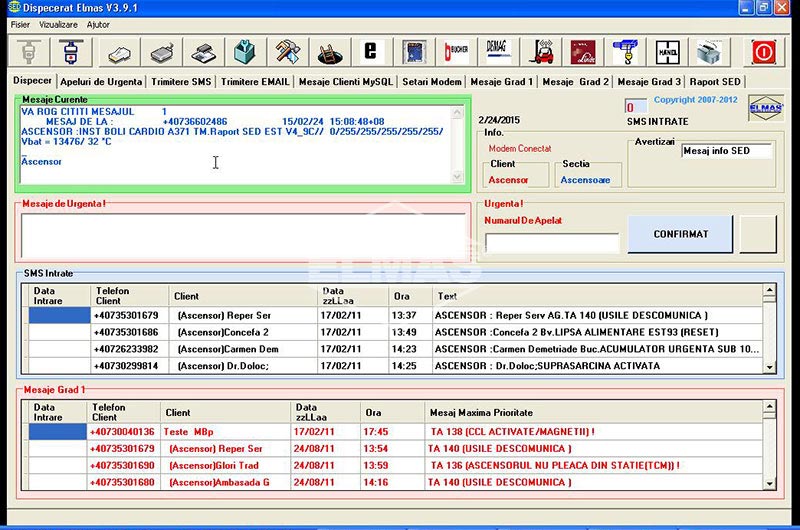Click scroll-up arrow of SMS Intrate table
This screenshot has height=530, width=800.
click(769, 291)
